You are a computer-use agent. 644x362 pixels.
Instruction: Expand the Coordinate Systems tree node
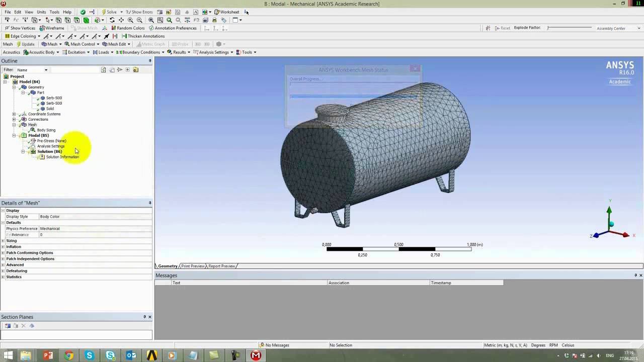14,114
